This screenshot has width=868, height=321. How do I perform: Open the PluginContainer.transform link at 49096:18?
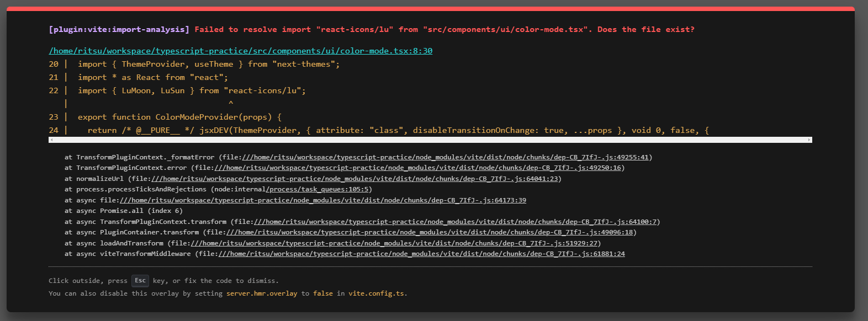click(430, 232)
